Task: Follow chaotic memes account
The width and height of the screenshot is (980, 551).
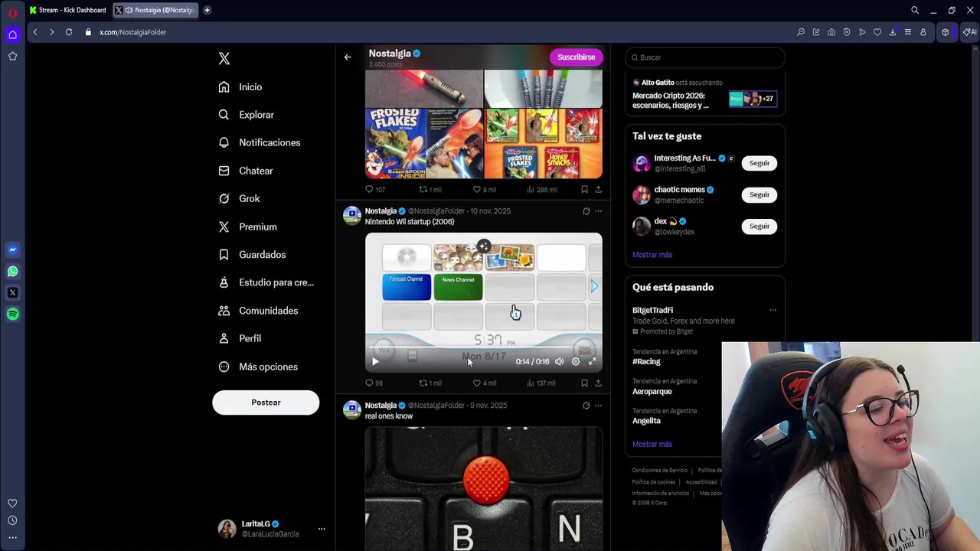Action: pyautogui.click(x=759, y=194)
